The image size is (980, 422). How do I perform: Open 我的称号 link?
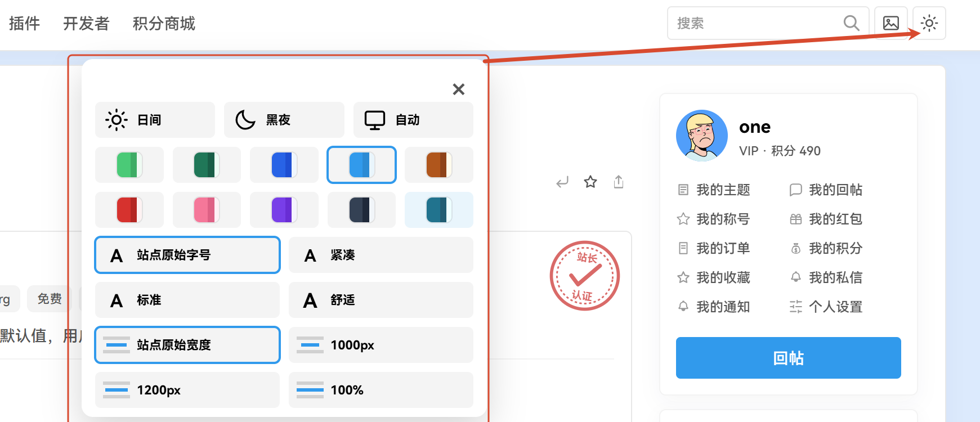[714, 219]
